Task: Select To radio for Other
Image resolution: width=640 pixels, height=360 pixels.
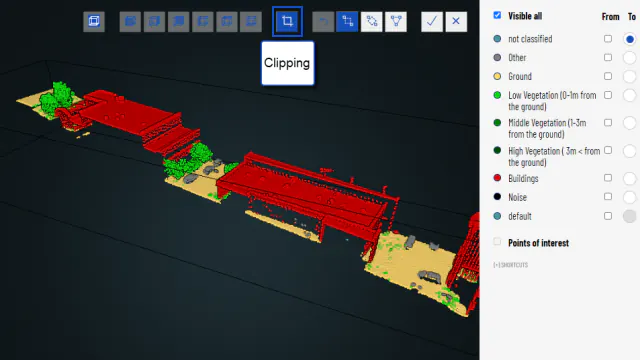Action: pos(629,58)
